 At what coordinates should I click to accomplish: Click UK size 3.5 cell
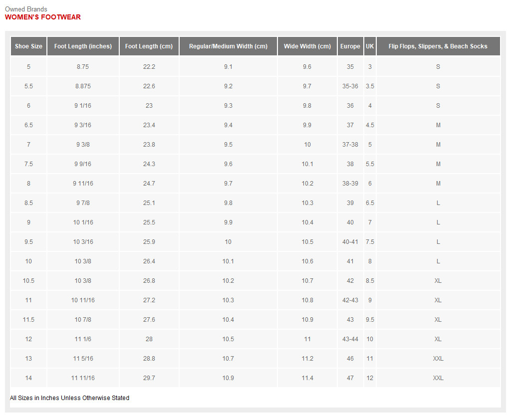[370, 86]
